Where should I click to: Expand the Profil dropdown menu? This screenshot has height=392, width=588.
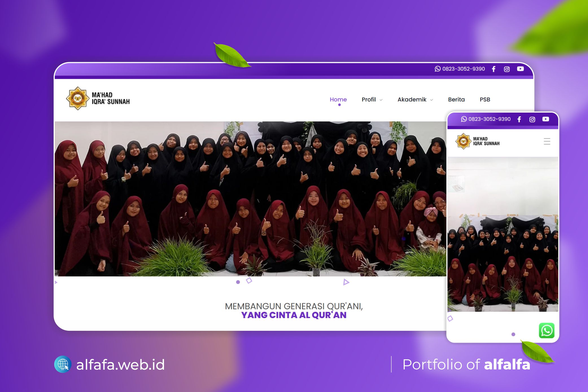(372, 99)
